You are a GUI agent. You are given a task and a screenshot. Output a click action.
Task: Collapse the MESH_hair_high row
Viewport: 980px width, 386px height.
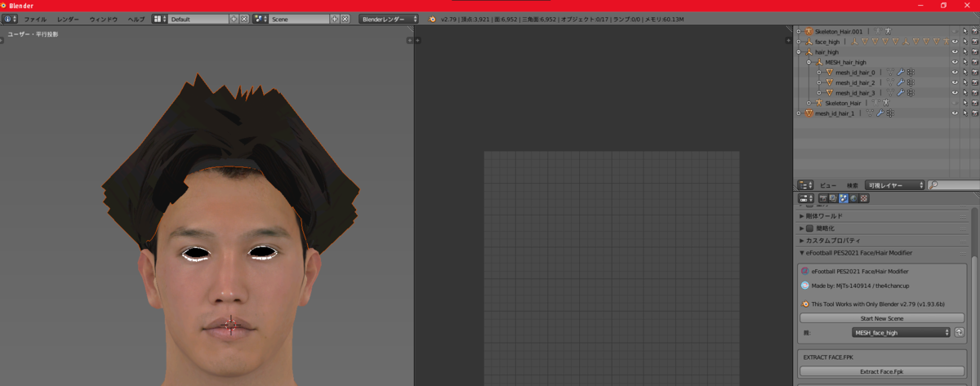[x=808, y=62]
